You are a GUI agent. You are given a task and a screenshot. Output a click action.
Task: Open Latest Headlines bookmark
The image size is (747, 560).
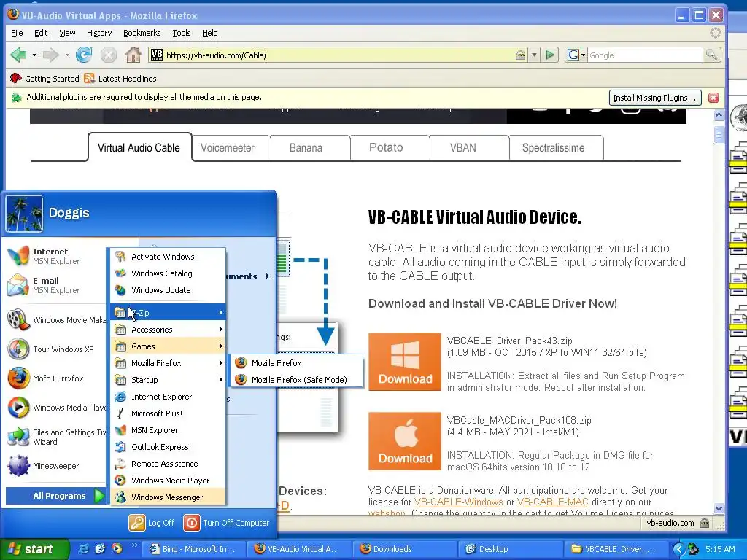[120, 79]
